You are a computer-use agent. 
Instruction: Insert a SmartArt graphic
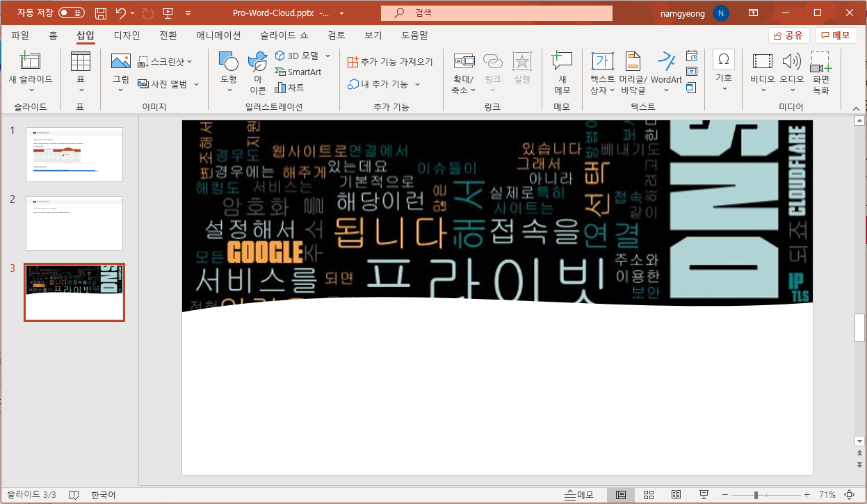(298, 72)
